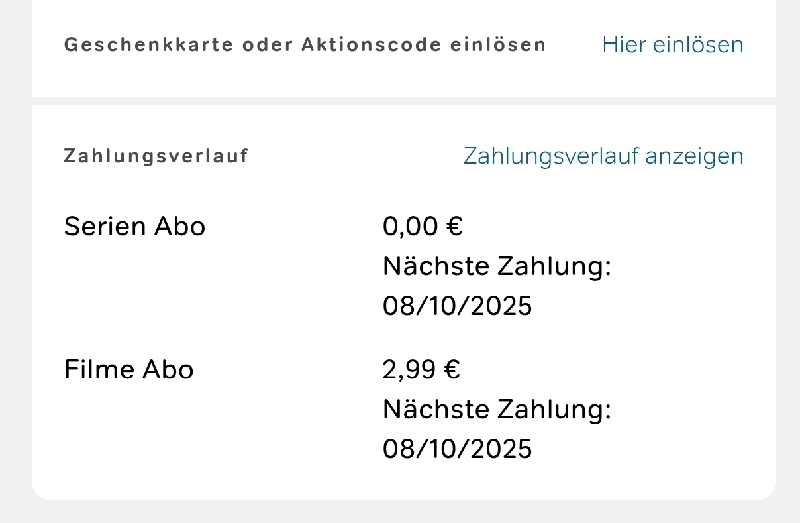Click the "Geschenkkarte oder Aktionscode einlösen" label
The image size is (800, 523).
click(304, 45)
